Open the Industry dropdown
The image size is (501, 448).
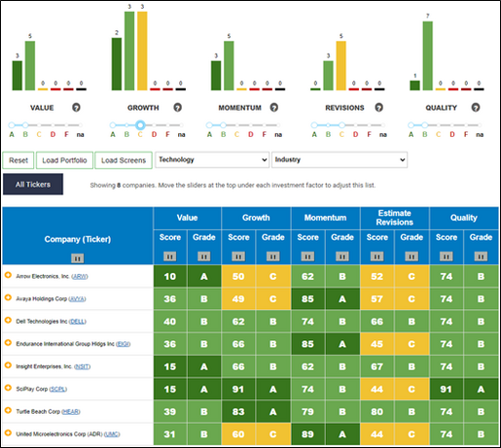pos(340,159)
